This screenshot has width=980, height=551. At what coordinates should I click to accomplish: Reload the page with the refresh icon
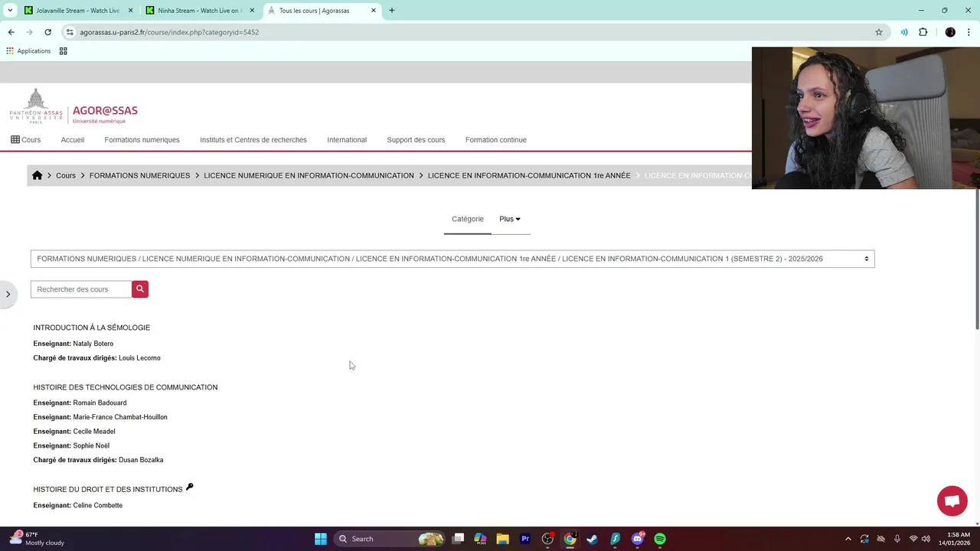pyautogui.click(x=47, y=32)
